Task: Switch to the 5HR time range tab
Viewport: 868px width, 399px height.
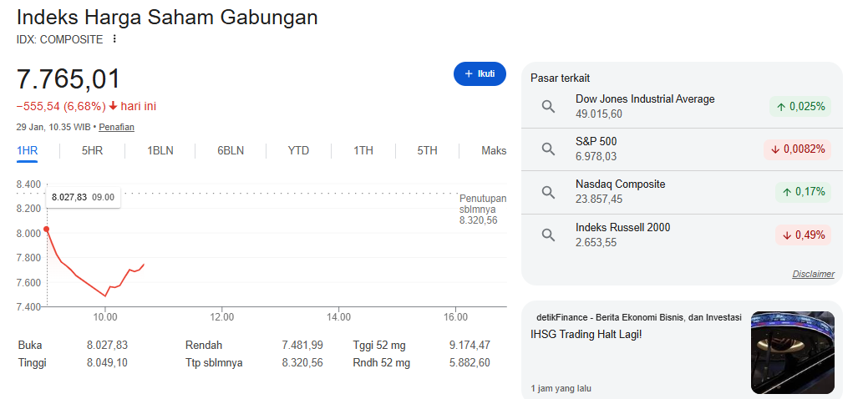Action: [x=92, y=150]
